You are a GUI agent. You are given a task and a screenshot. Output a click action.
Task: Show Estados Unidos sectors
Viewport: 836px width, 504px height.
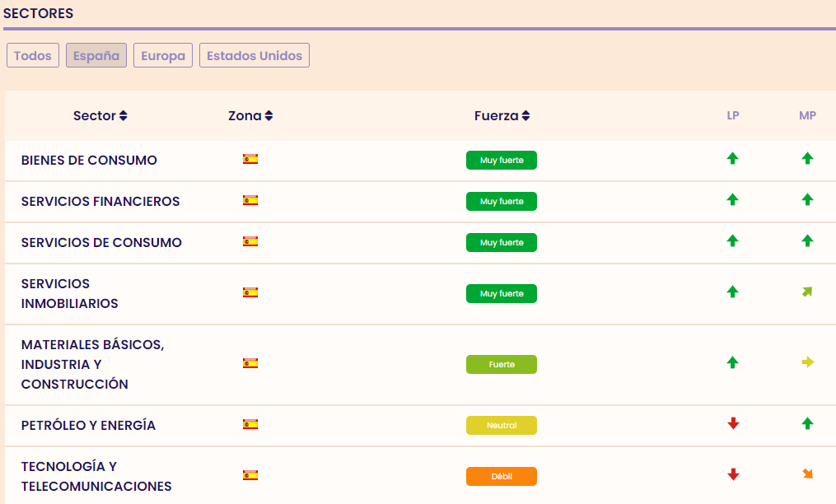point(255,56)
